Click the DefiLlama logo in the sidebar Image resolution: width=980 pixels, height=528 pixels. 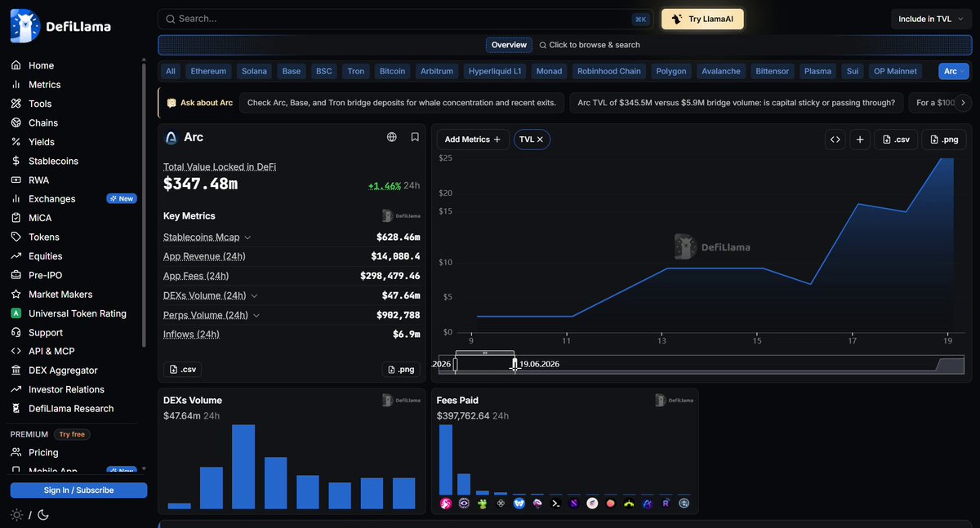tap(60, 26)
